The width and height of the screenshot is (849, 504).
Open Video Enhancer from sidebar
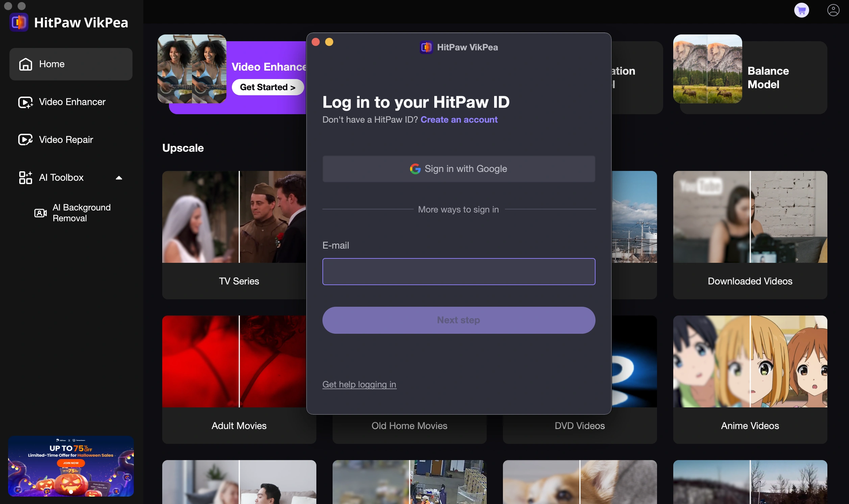(x=71, y=102)
